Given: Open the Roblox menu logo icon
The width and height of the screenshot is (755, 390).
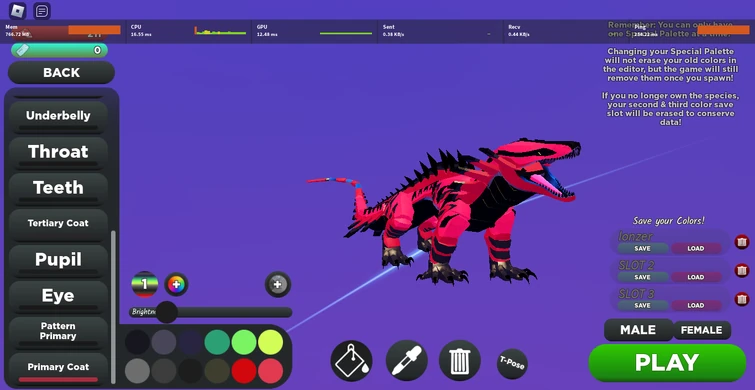Looking at the screenshot, I should (x=18, y=11).
